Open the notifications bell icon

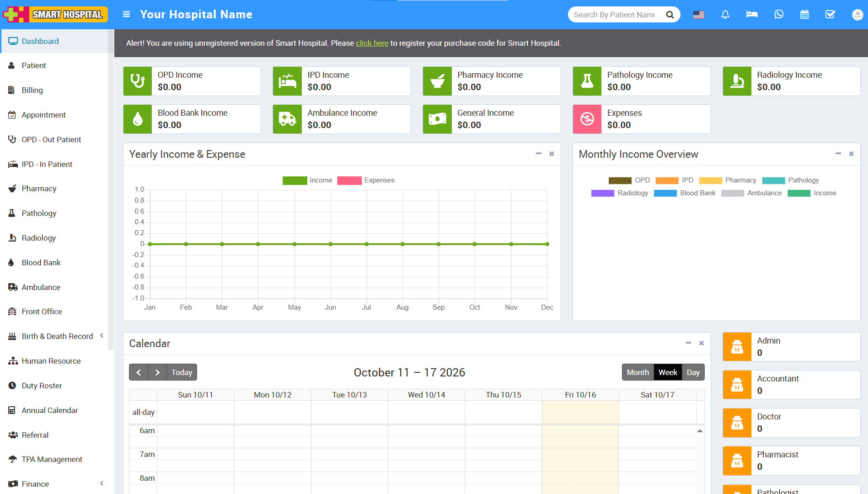click(725, 15)
